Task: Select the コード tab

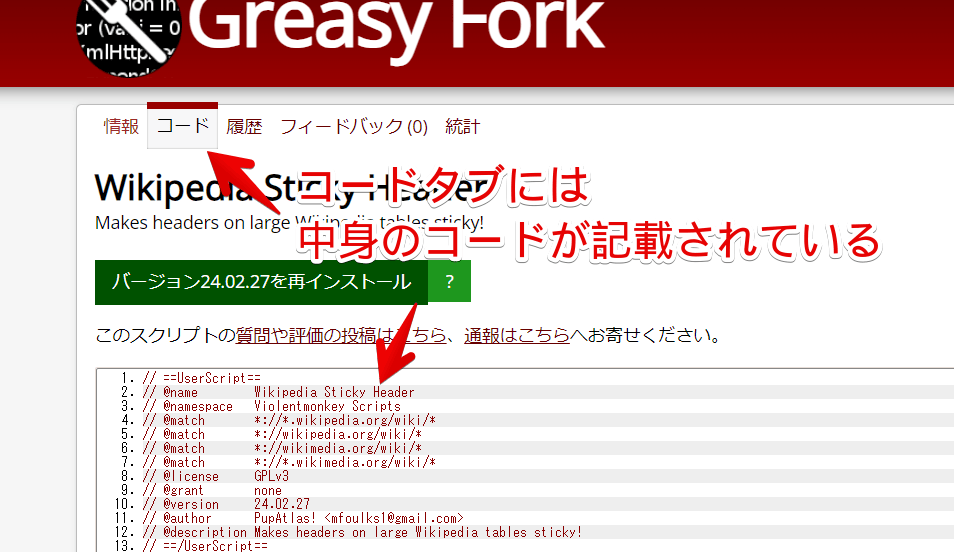Action: point(183,126)
